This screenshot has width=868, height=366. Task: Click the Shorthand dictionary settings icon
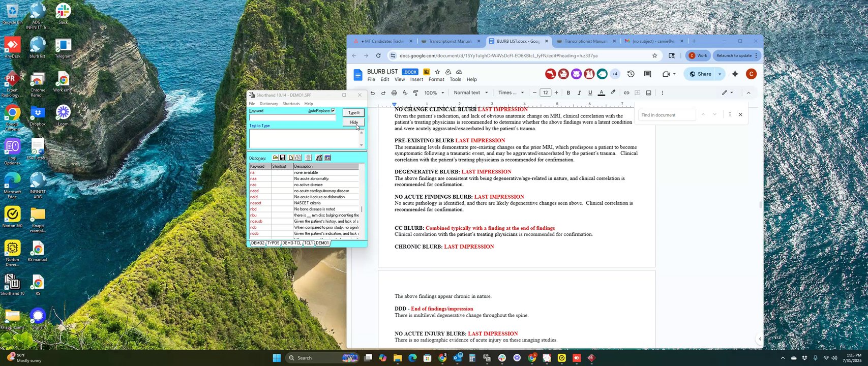click(x=319, y=158)
